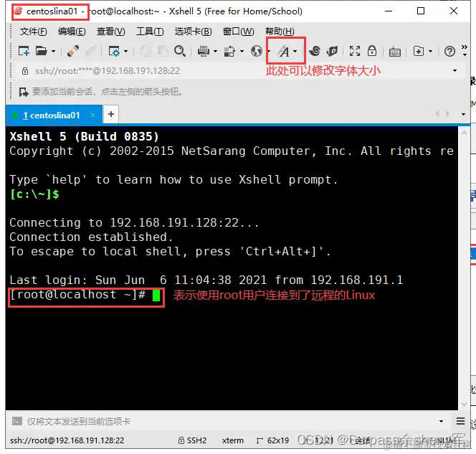Click the globe web browser icon
Viewport: 476px width, 454px height.
[256, 51]
